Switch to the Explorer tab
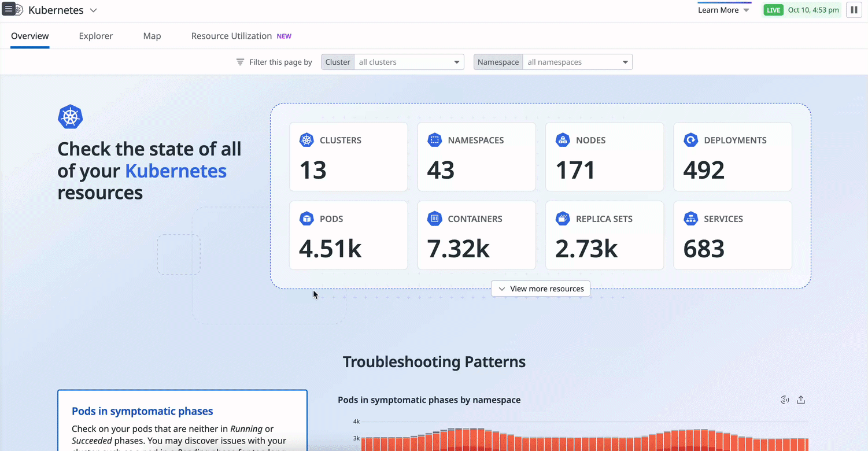Viewport: 868px width, 451px height. [95, 36]
